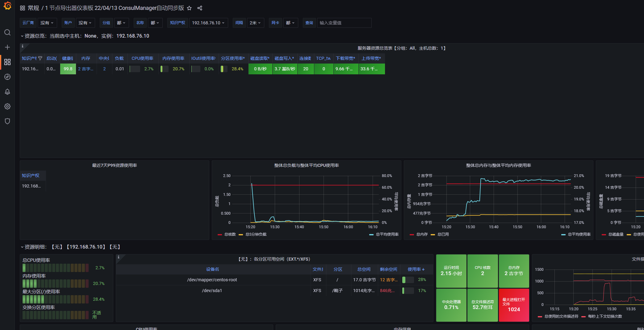Click the dashboards grid icon beside 常规
644x330 pixels.
23,8
